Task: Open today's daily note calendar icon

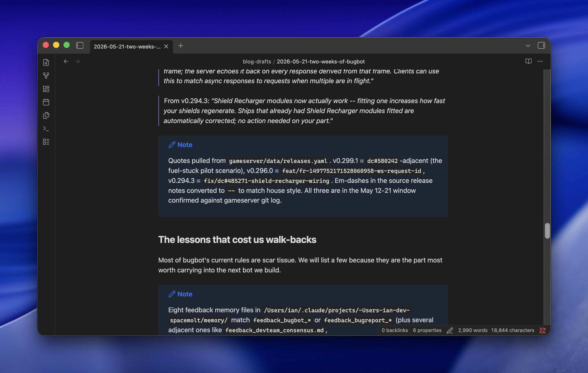Action: 46,102
